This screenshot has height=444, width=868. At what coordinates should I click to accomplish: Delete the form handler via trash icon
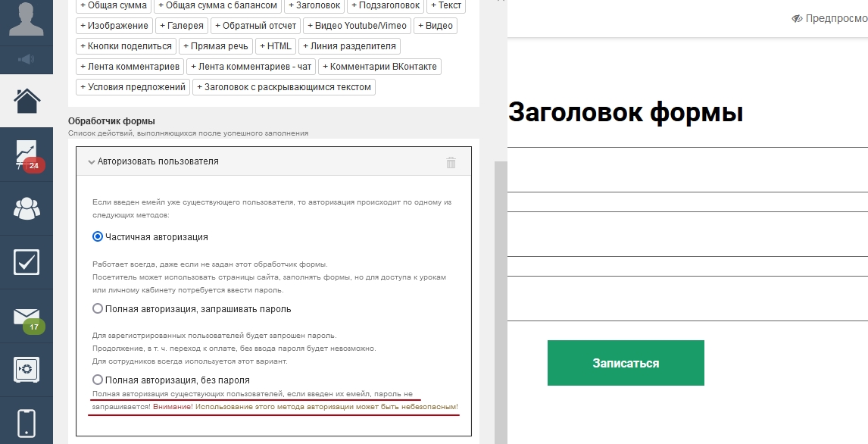pos(451,162)
